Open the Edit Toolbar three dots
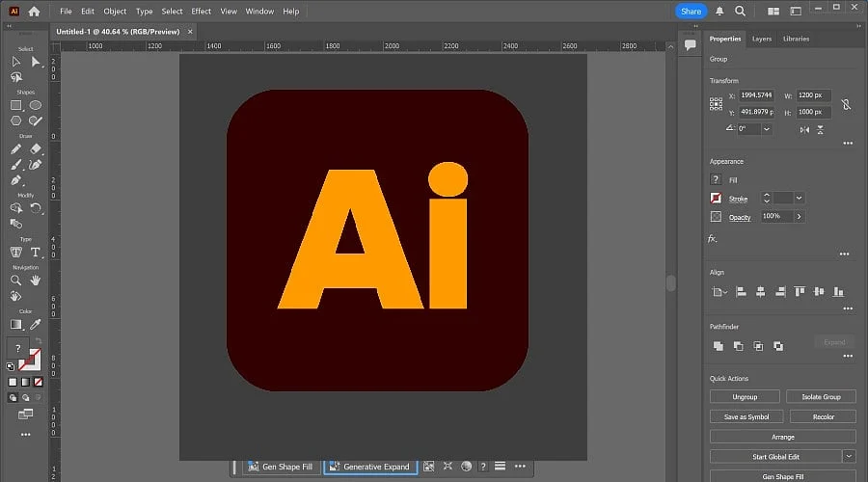The image size is (868, 482). click(25, 435)
